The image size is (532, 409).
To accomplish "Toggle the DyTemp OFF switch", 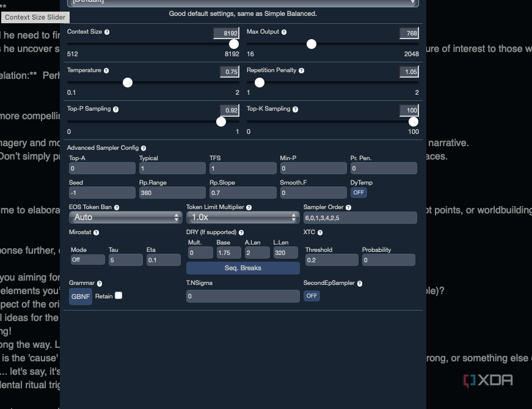I will coord(359,193).
